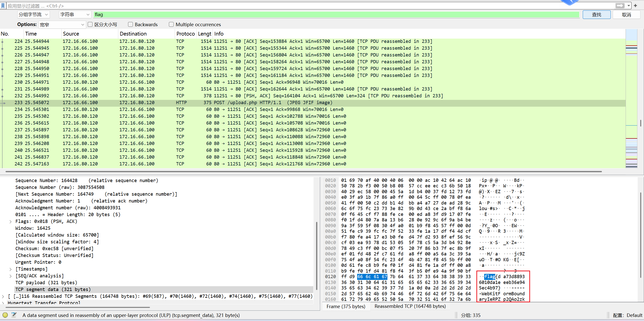The width and height of the screenshot is (644, 321).
Task: Click the apply display filter arrow
Action: click(620, 6)
